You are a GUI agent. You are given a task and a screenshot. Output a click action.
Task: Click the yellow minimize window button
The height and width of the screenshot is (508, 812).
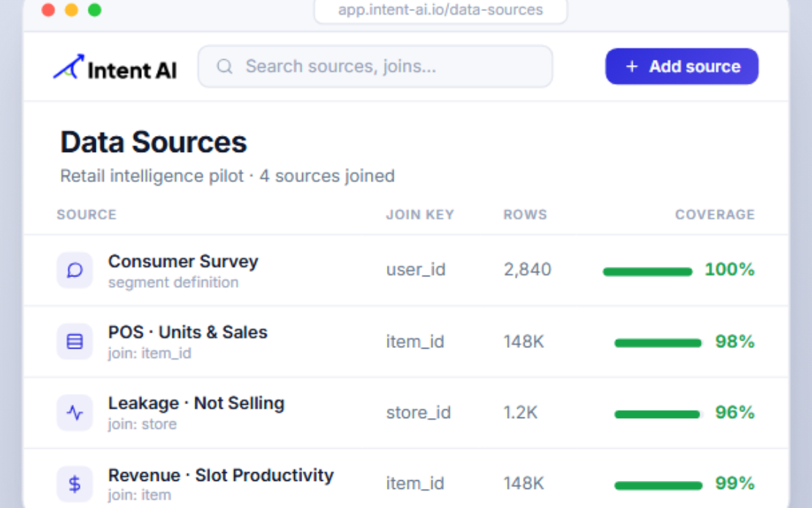tap(72, 10)
